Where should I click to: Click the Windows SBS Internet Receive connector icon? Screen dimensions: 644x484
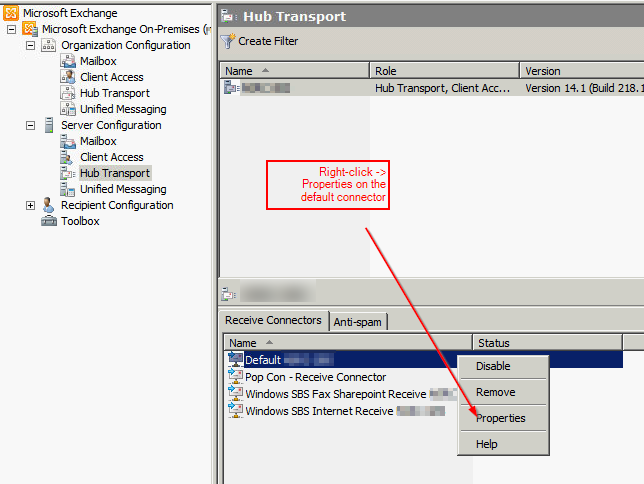[236, 410]
